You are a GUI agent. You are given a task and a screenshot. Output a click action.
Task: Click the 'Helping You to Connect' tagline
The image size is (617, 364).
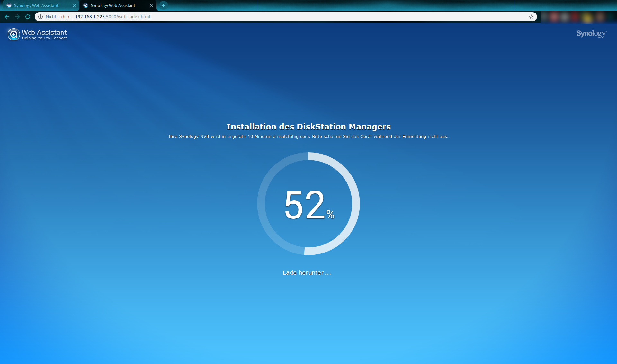[x=44, y=38]
